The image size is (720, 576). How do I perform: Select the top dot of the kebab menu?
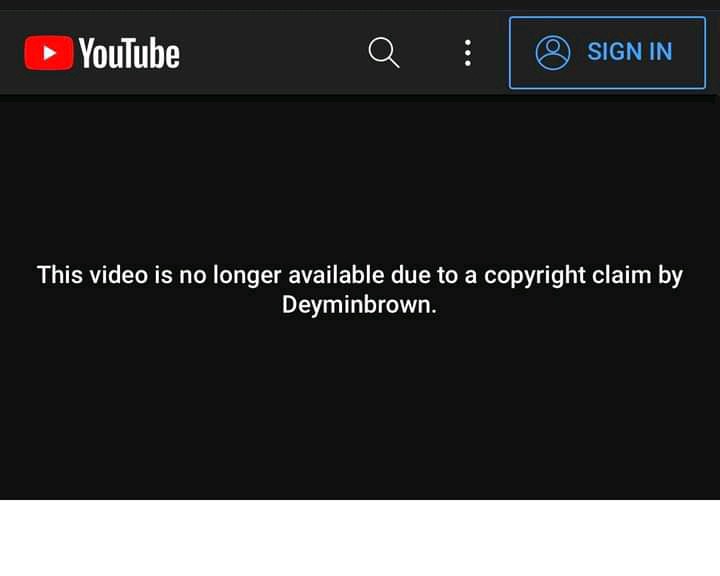(x=467, y=42)
